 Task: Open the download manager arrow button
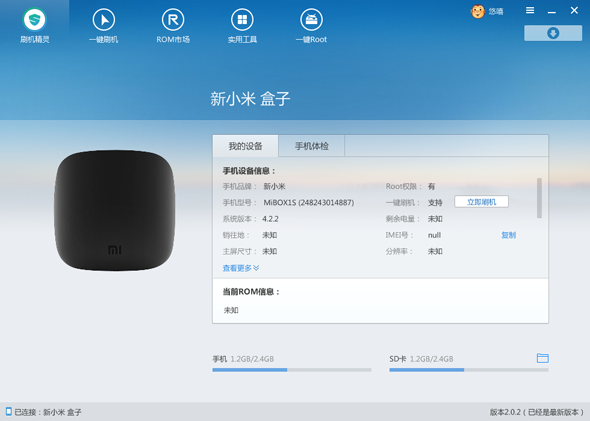coord(553,33)
